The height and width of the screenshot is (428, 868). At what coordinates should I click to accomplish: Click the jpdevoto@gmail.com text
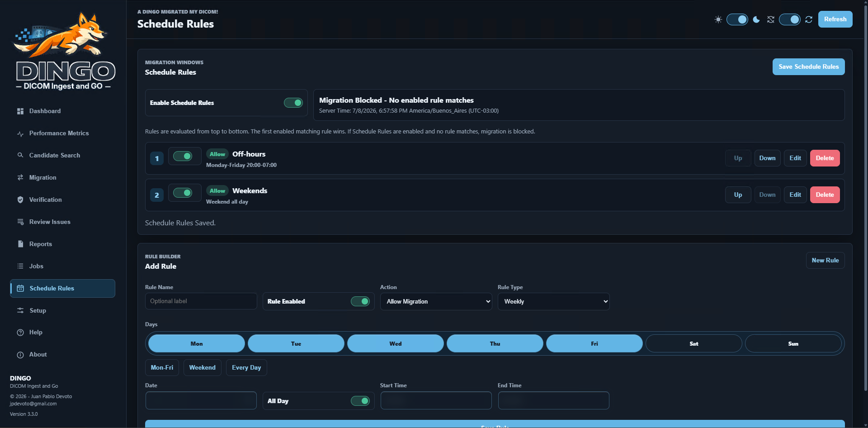point(33,404)
